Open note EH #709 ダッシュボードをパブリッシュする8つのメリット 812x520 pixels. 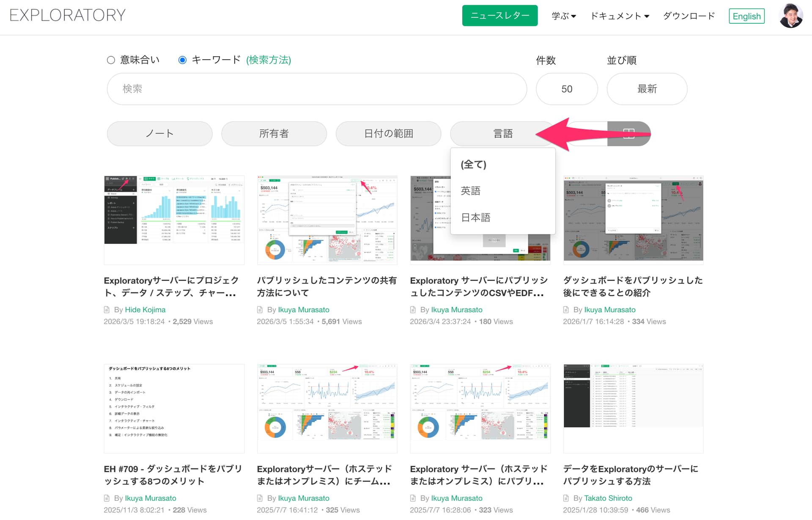tap(173, 475)
